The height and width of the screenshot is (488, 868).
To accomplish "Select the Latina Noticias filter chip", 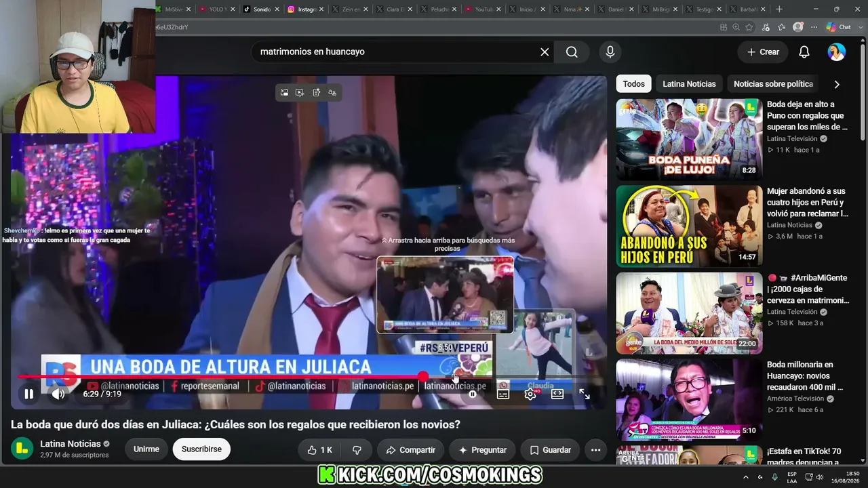I will [689, 84].
